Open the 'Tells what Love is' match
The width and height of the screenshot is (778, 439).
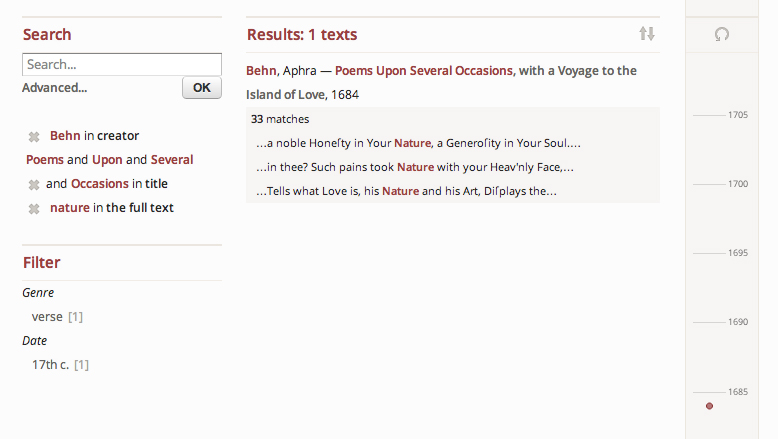[x=406, y=191]
